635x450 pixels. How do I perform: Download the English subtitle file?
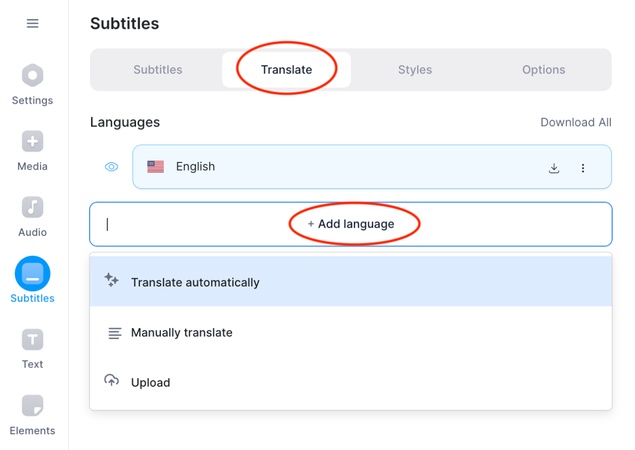point(554,168)
